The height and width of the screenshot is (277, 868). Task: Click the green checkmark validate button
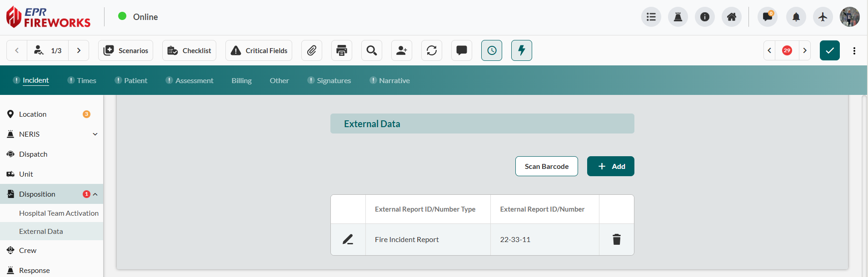[x=829, y=50]
